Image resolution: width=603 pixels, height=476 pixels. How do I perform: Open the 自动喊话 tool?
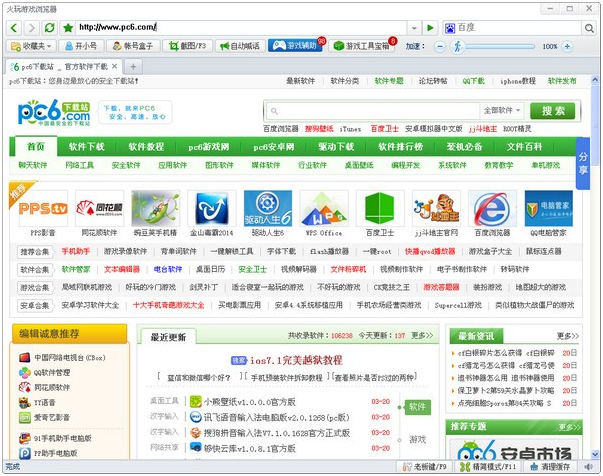point(240,46)
